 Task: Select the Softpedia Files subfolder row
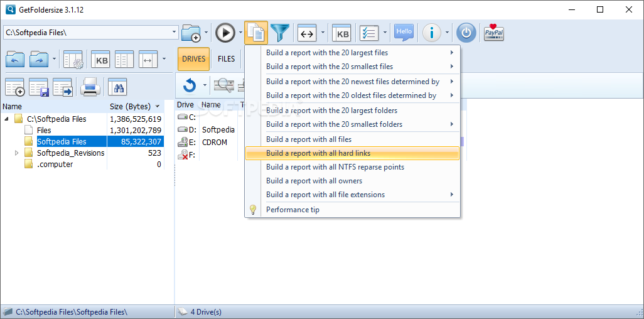[82, 141]
